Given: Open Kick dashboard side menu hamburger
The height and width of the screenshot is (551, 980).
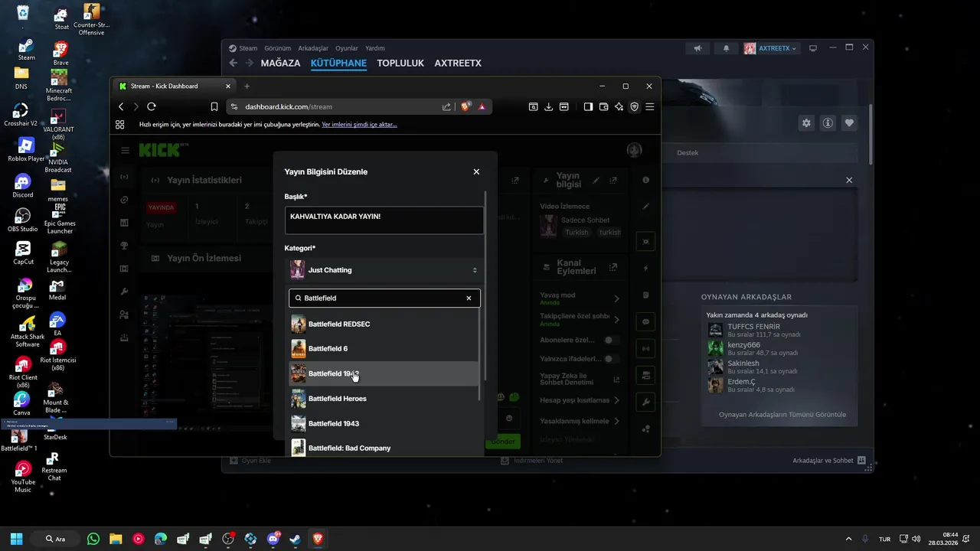Looking at the screenshot, I should tap(125, 150).
